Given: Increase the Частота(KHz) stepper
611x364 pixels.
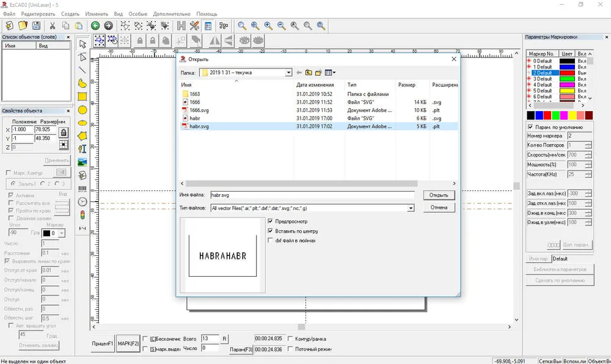Looking at the screenshot, I should (588, 172).
